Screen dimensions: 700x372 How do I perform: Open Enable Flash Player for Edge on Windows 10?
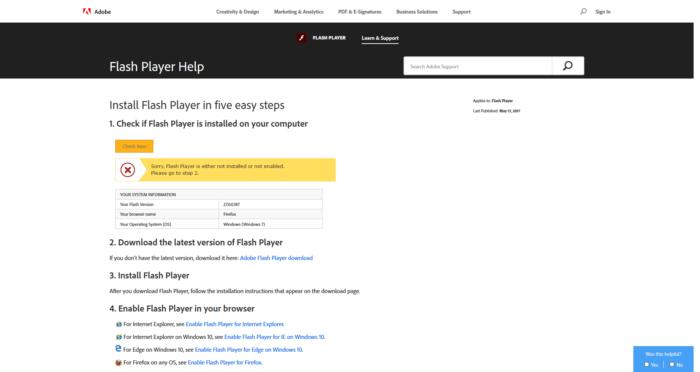tap(249, 350)
